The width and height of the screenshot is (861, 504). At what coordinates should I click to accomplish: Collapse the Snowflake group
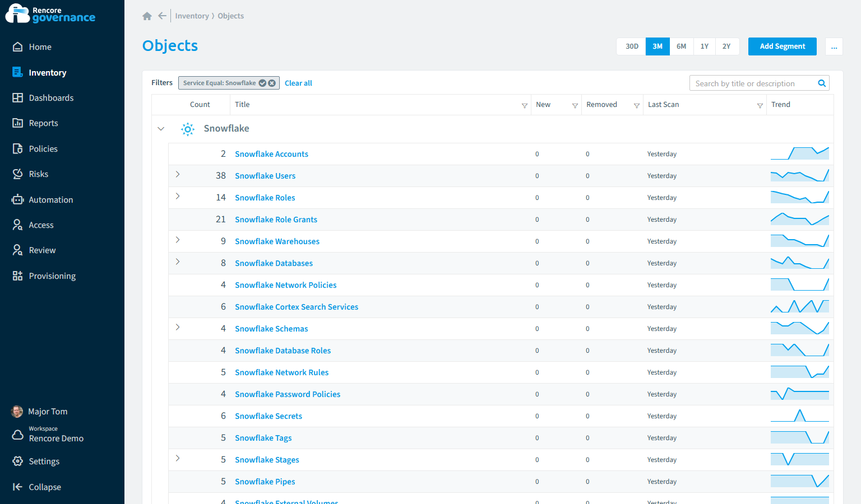[x=161, y=129]
